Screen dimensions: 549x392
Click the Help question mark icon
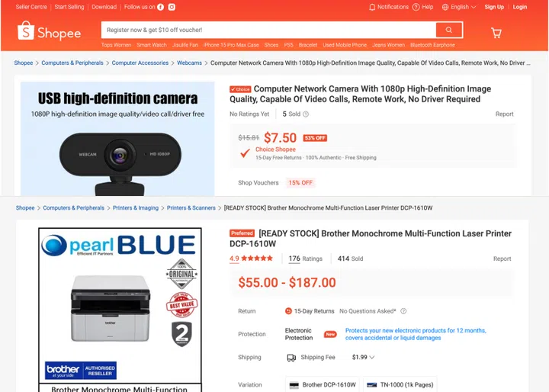pos(416,7)
